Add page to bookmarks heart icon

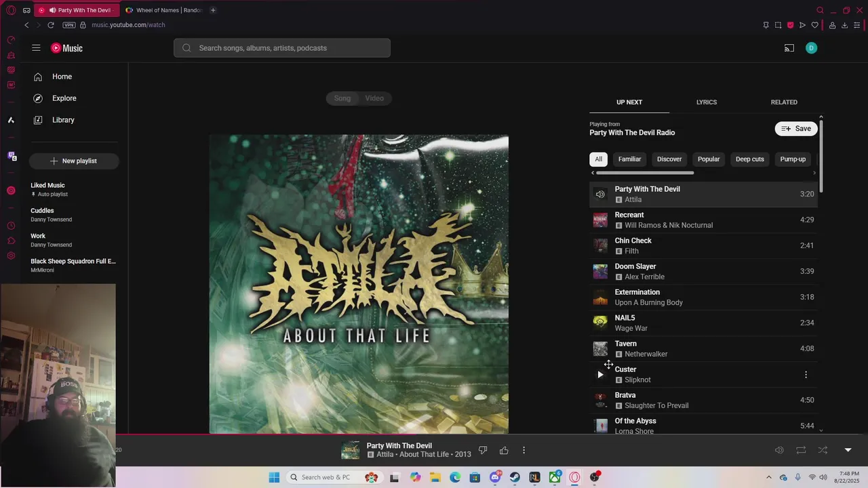tap(814, 25)
